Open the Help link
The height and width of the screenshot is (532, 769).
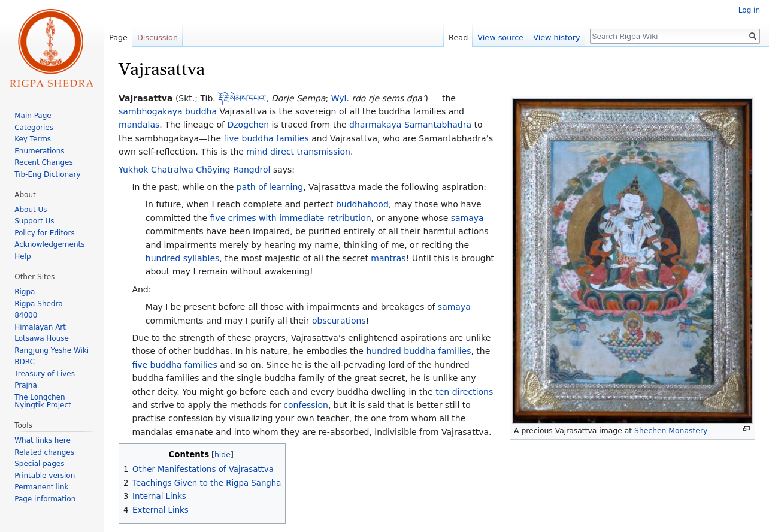pyautogui.click(x=23, y=256)
